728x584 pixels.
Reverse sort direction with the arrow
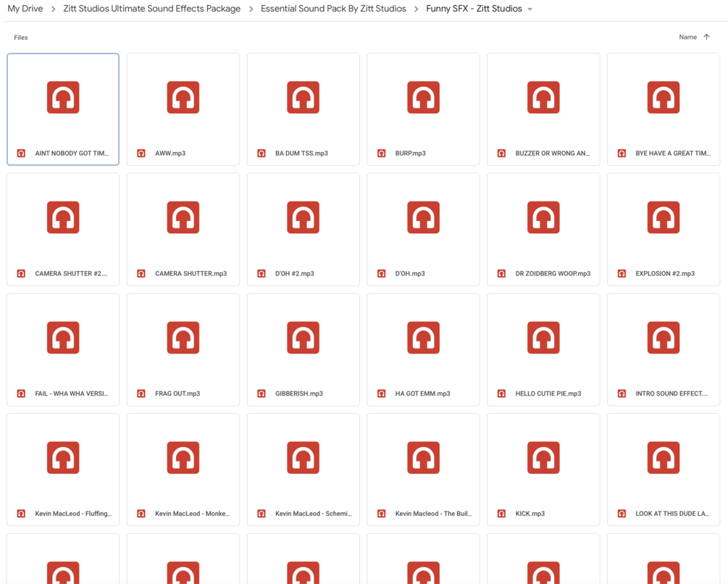(707, 37)
